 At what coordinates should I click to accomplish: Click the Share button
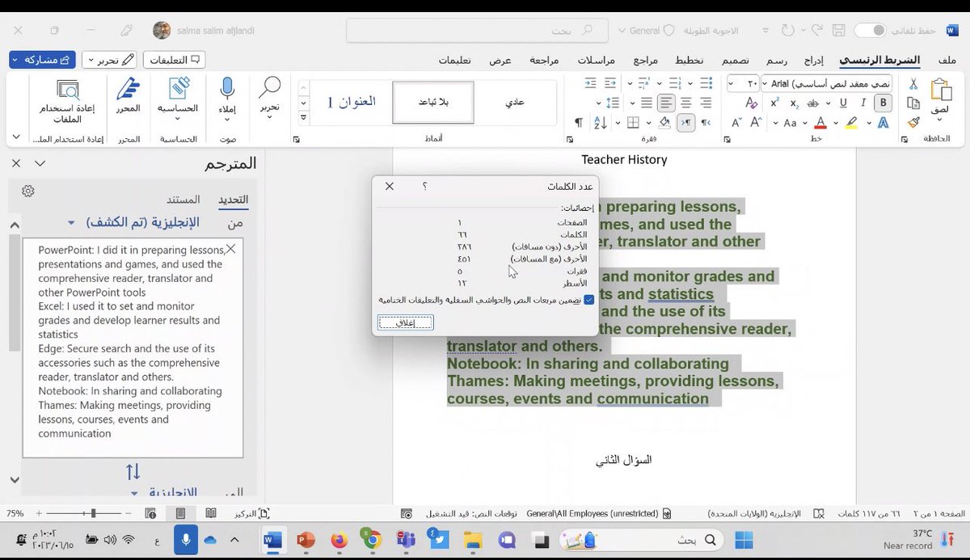(43, 60)
